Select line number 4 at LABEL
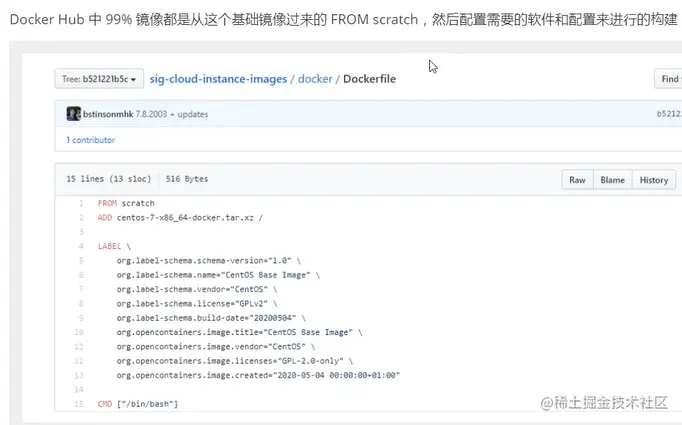 tap(79, 245)
